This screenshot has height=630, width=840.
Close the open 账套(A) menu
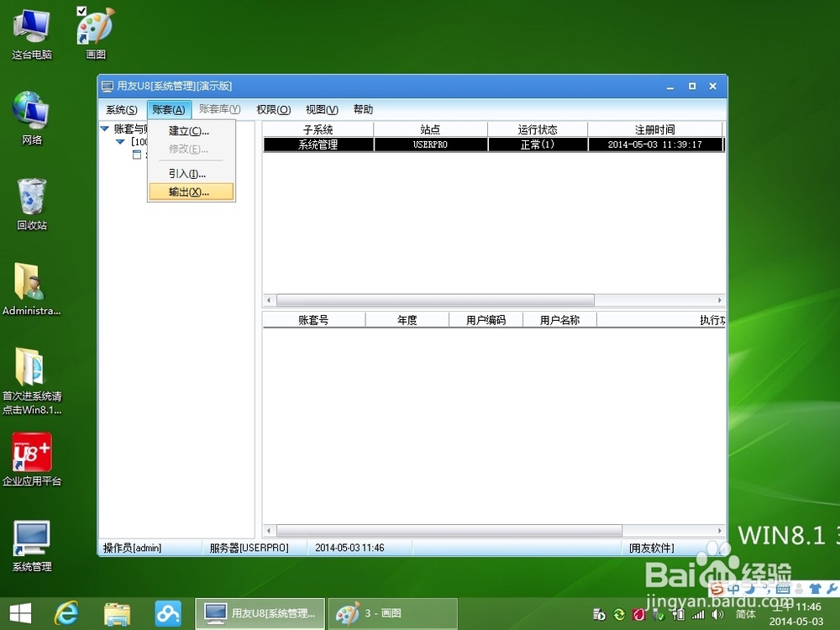(169, 110)
